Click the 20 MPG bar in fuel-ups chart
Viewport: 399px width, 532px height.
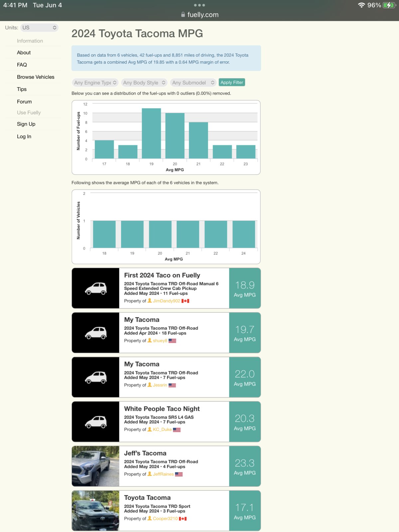click(x=175, y=136)
